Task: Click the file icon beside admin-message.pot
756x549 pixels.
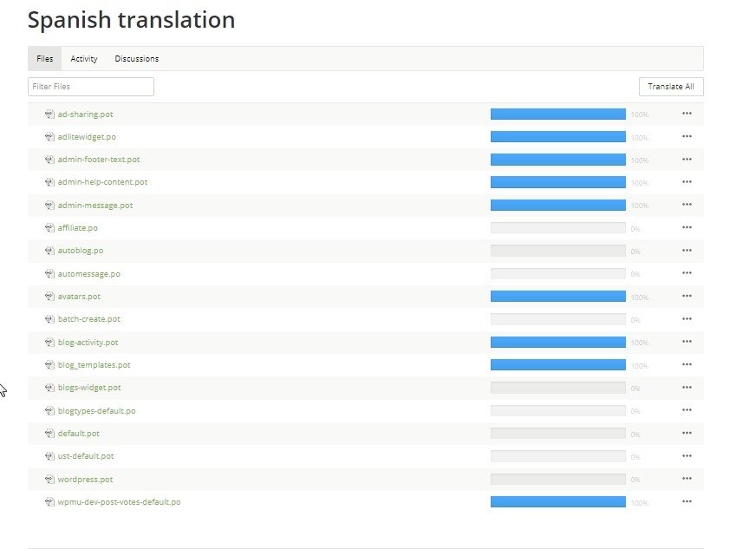Action: click(49, 206)
